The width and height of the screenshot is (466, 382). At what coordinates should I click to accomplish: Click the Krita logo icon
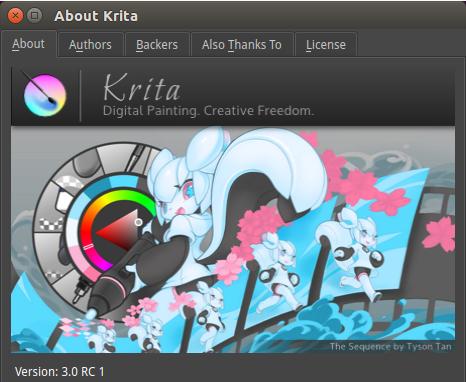[x=44, y=94]
